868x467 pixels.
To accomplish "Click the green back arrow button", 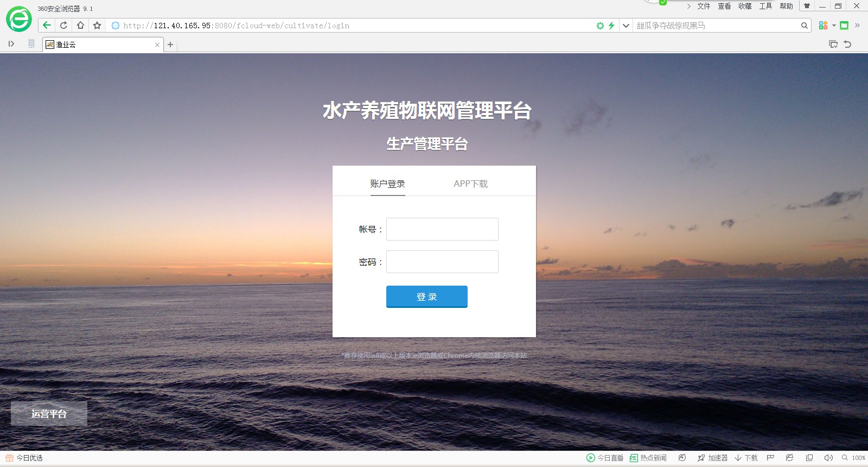I will (x=47, y=26).
